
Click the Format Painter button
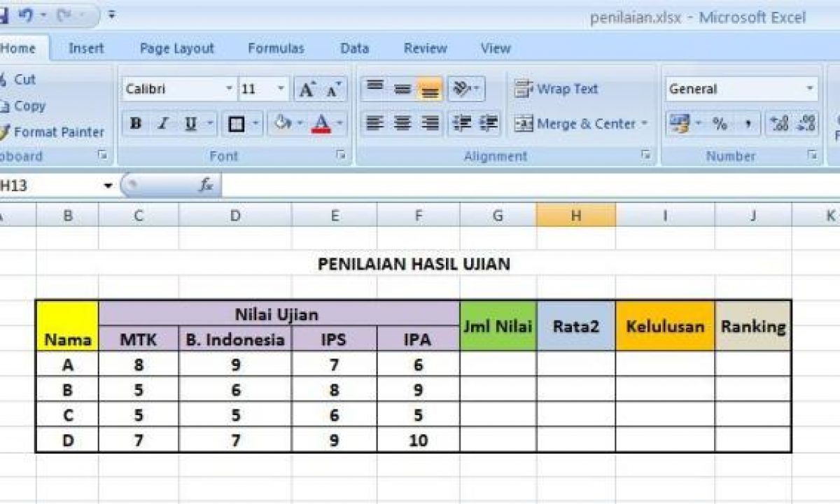click(x=52, y=132)
